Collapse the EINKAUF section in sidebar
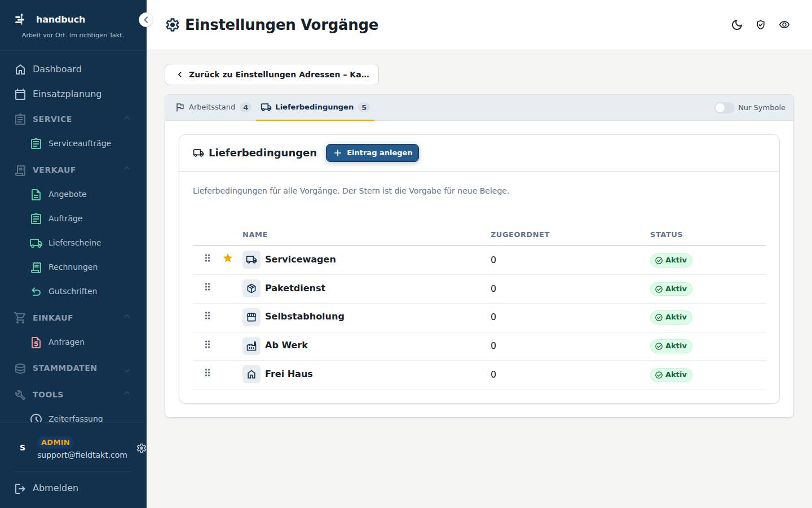This screenshot has height=508, width=812. coord(127,317)
